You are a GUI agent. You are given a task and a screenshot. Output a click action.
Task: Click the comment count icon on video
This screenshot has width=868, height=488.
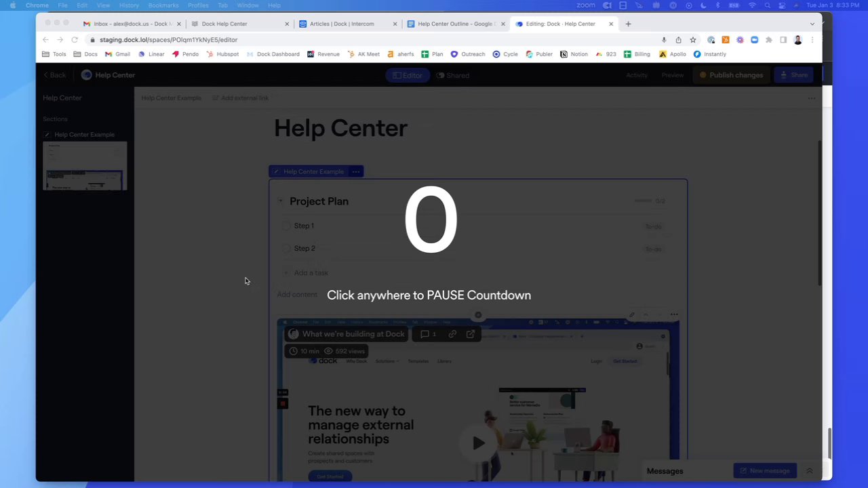[428, 334]
